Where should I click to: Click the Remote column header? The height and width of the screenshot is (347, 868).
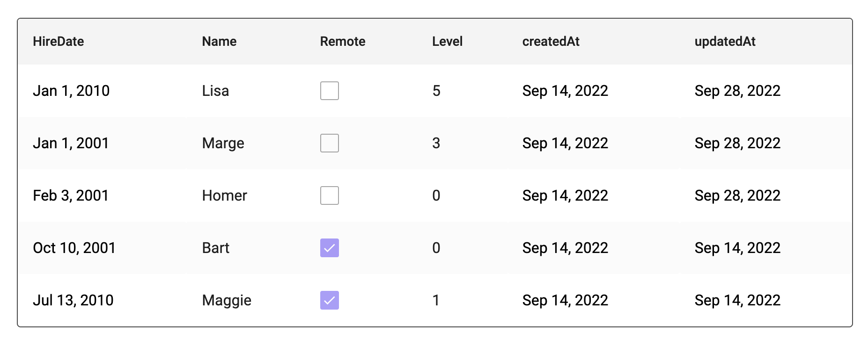[x=342, y=42]
